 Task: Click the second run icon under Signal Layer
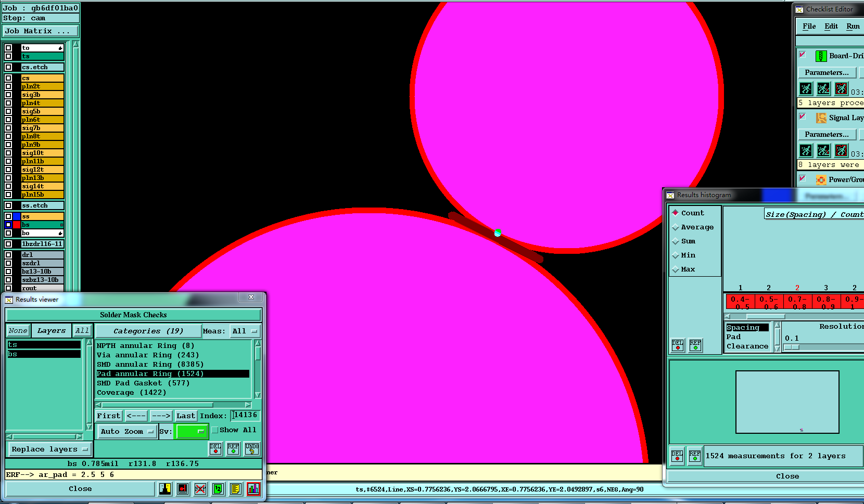coord(823,151)
